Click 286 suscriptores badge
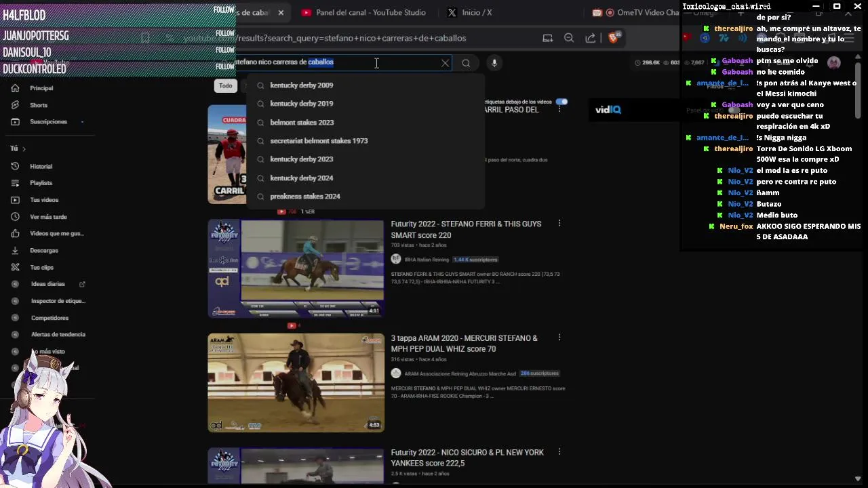868x488 pixels. [x=539, y=373]
